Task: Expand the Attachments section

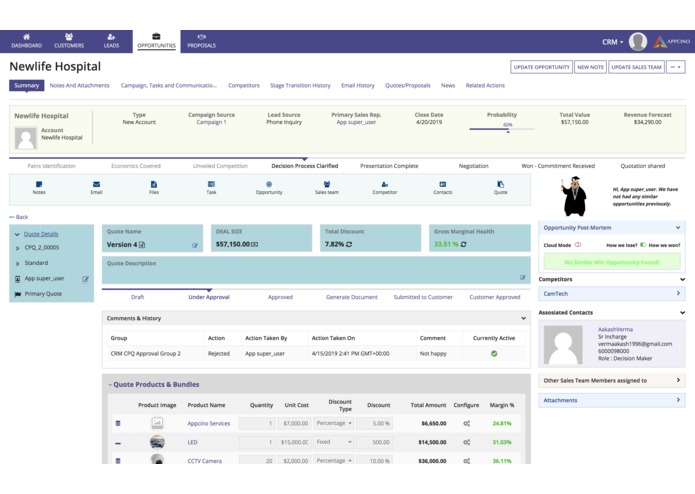Action: 678,400
